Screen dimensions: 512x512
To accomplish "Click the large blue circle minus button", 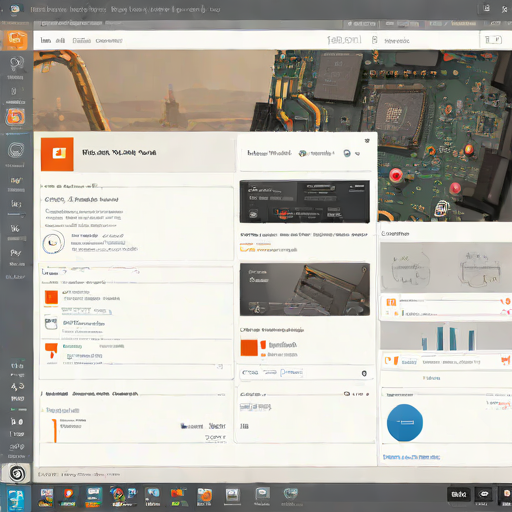I will click(405, 422).
